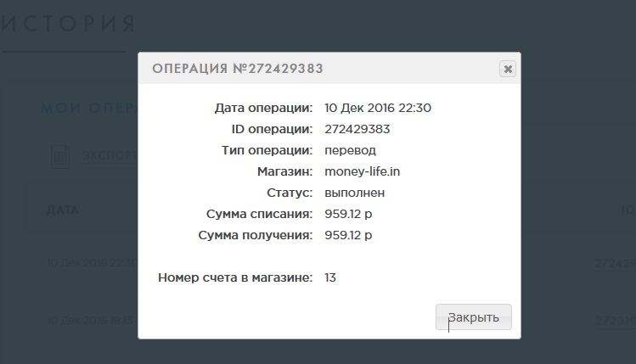The height and width of the screenshot is (364, 636).
Task: Click the Статус label
Action: (x=290, y=193)
